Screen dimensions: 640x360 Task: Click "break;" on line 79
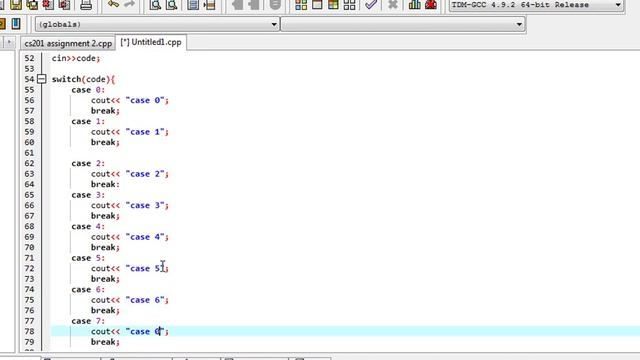click(105, 342)
